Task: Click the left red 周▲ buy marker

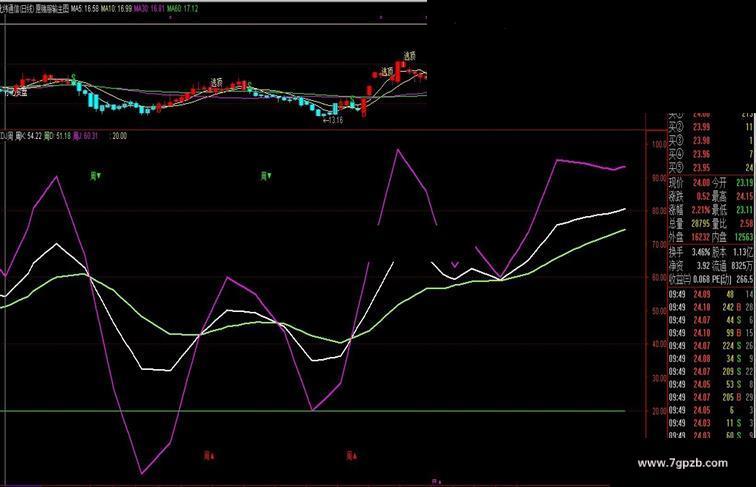Action: (209, 455)
